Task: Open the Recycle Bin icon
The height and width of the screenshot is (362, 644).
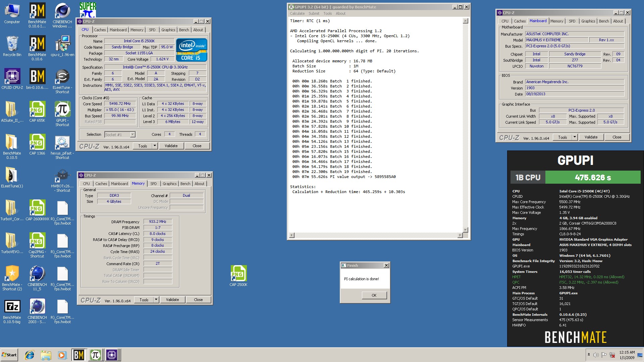Action: 12,46
